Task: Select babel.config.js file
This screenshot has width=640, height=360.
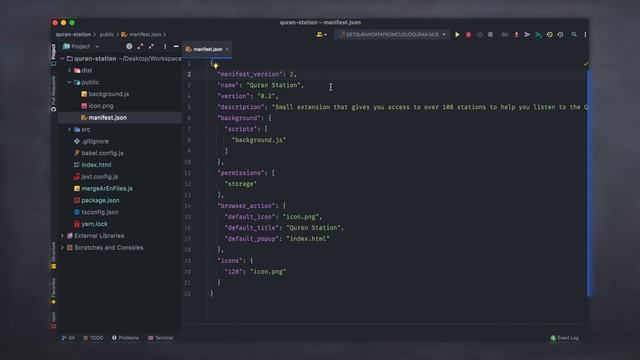Action: coord(102,153)
